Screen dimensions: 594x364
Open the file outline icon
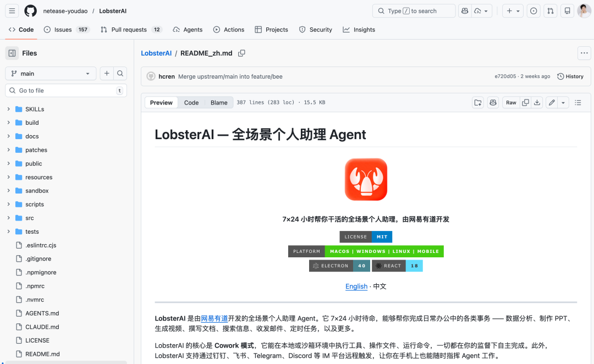tap(578, 102)
